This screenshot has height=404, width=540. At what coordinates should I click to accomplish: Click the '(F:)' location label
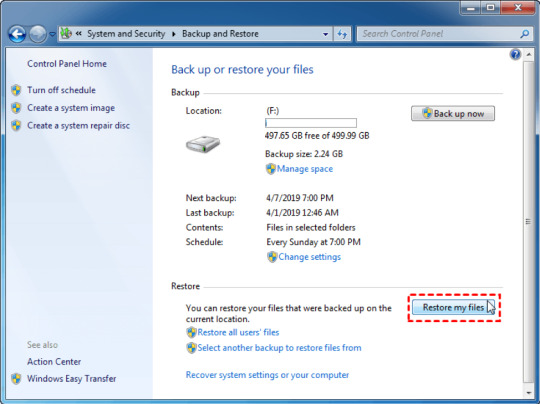coord(272,111)
